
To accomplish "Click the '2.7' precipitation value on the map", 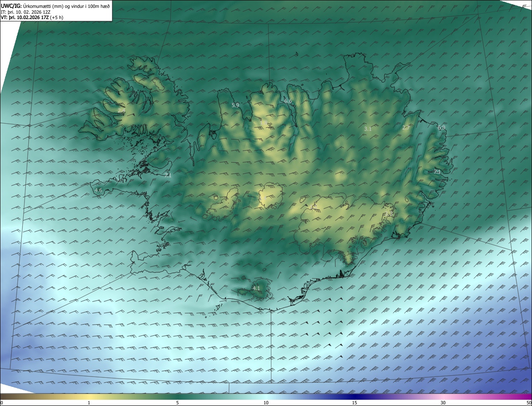I will click(406, 128).
